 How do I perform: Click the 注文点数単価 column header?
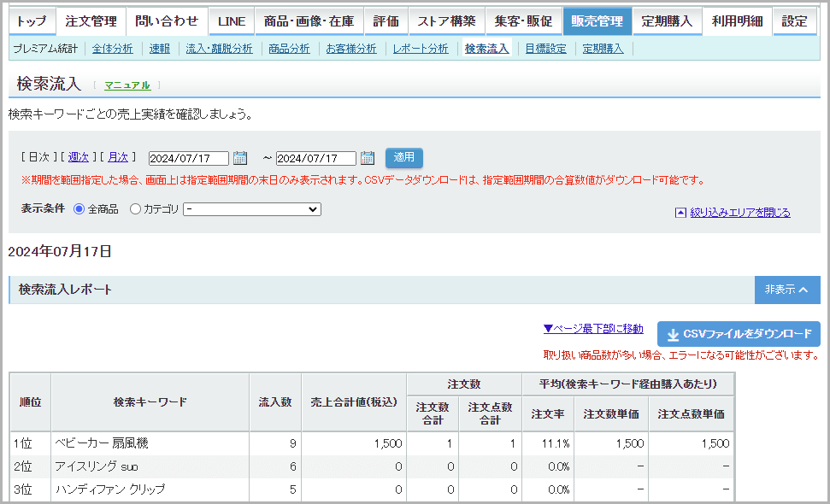point(692,414)
